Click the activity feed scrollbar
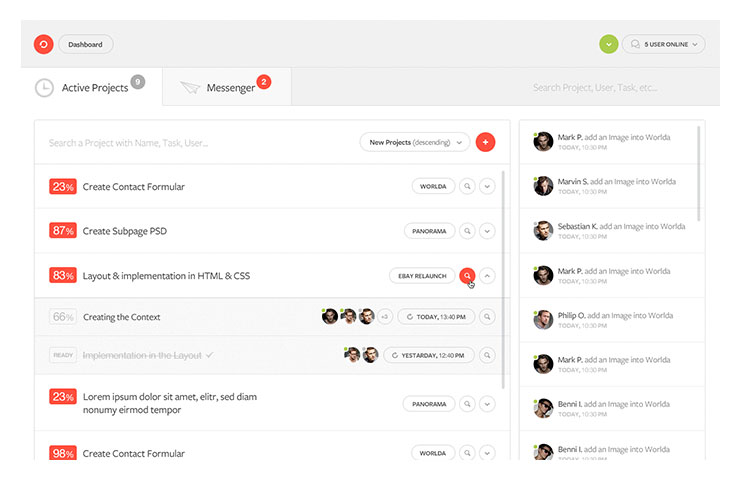 click(699, 175)
